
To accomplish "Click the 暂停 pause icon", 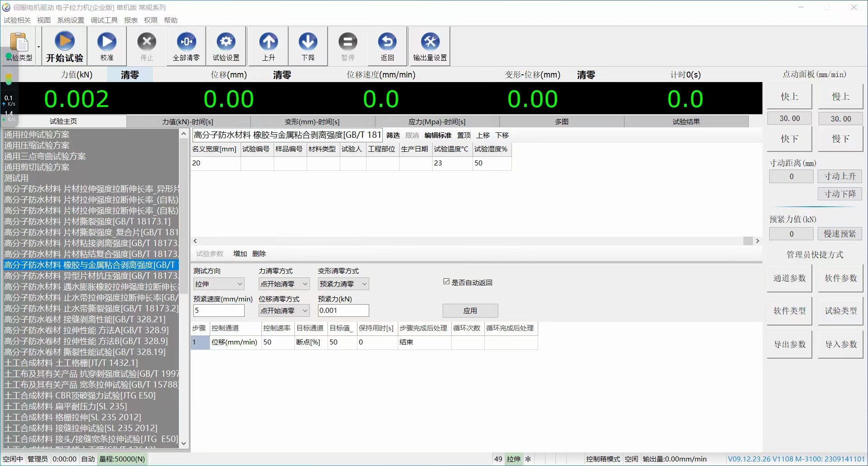I will tap(348, 46).
